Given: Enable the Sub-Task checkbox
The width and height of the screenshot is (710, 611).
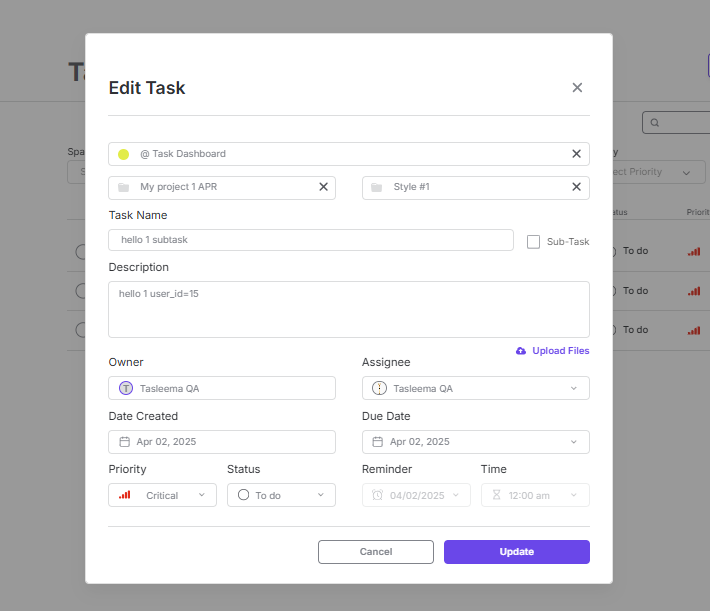Looking at the screenshot, I should [x=533, y=241].
